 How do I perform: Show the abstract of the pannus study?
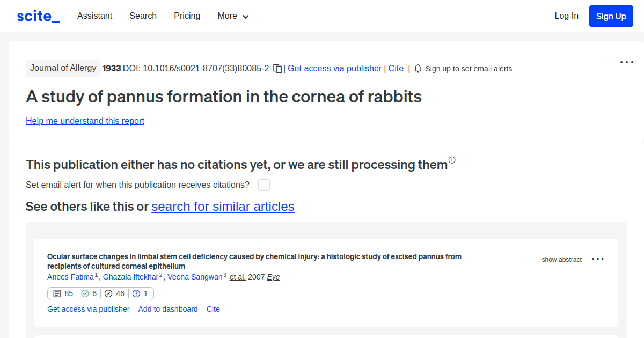coord(561,259)
